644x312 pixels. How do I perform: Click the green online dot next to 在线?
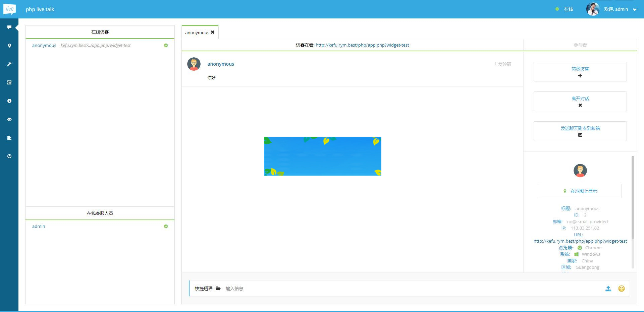(557, 9)
